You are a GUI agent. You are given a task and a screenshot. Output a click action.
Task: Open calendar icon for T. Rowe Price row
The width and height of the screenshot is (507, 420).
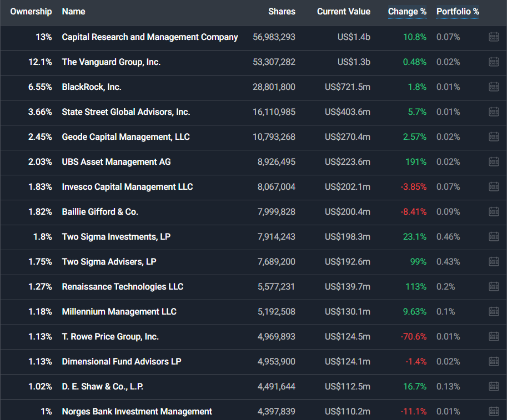pyautogui.click(x=494, y=336)
